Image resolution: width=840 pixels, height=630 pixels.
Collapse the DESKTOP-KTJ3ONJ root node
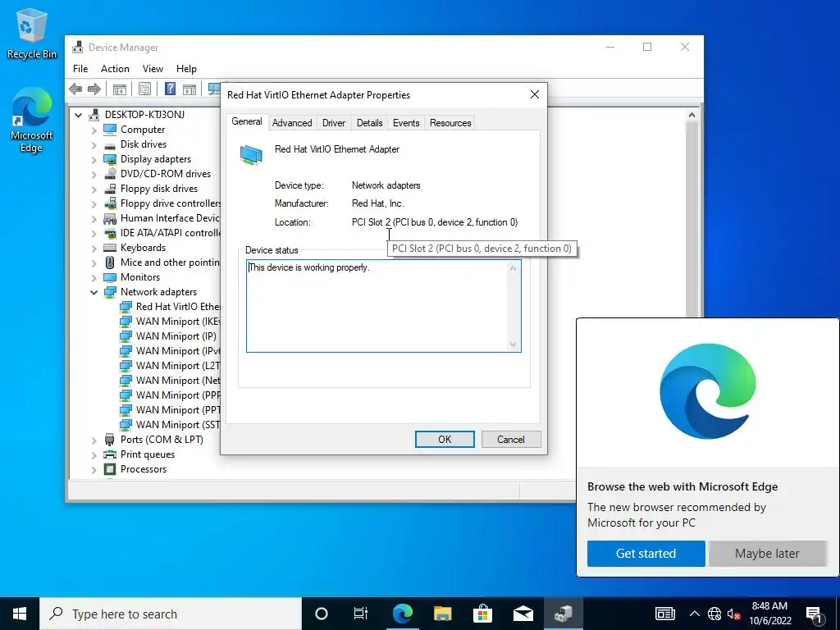pyautogui.click(x=78, y=115)
